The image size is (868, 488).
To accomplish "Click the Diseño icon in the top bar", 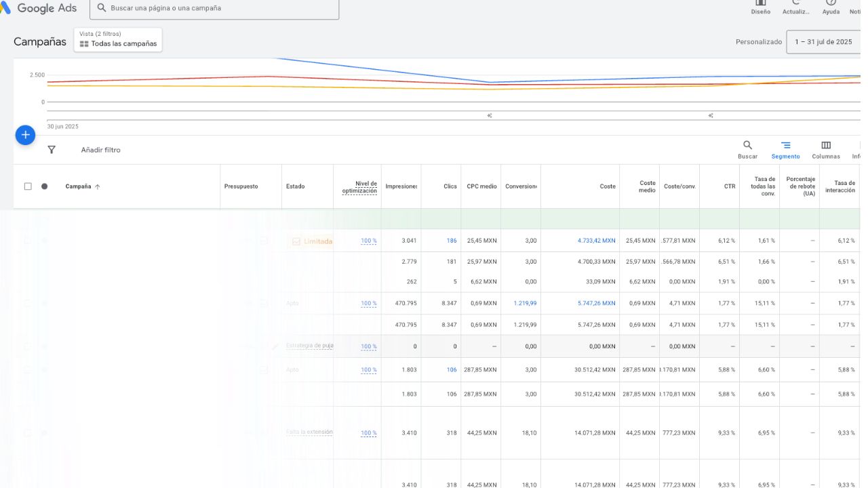I will click(x=759, y=5).
